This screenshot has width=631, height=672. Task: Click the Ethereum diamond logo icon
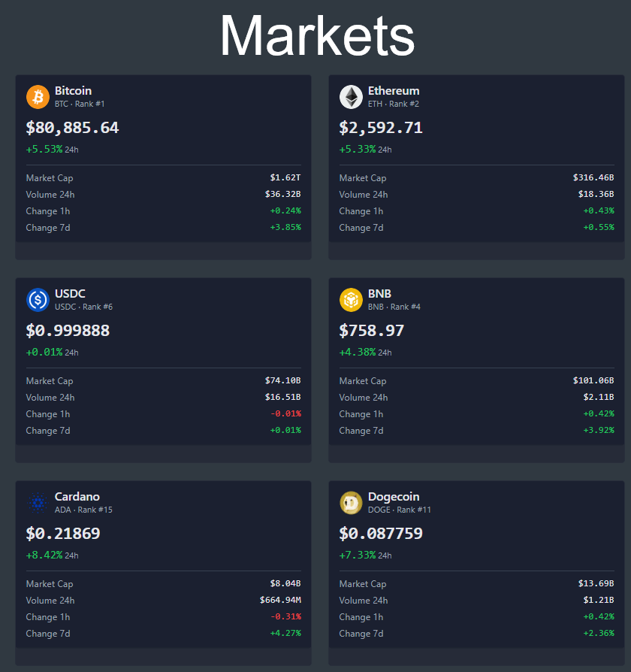pos(351,97)
